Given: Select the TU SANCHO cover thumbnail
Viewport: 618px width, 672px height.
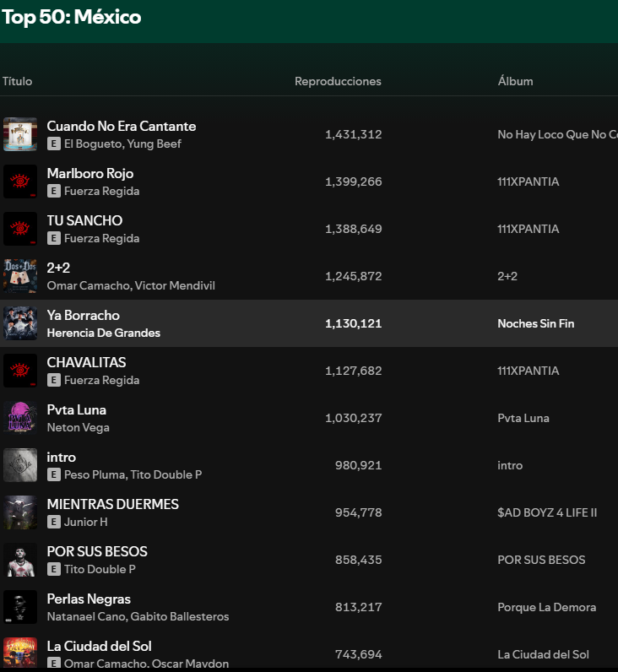Looking at the screenshot, I should [20, 229].
